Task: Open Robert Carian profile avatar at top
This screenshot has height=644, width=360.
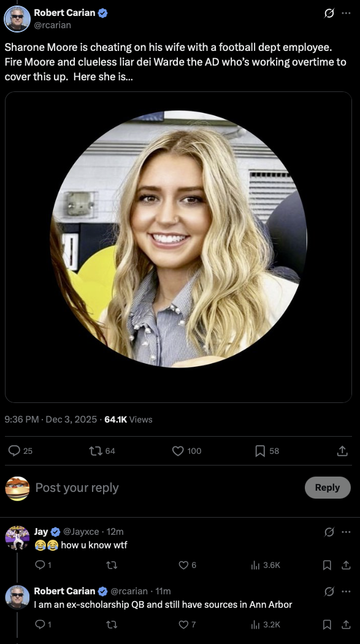Action: pos(17,19)
